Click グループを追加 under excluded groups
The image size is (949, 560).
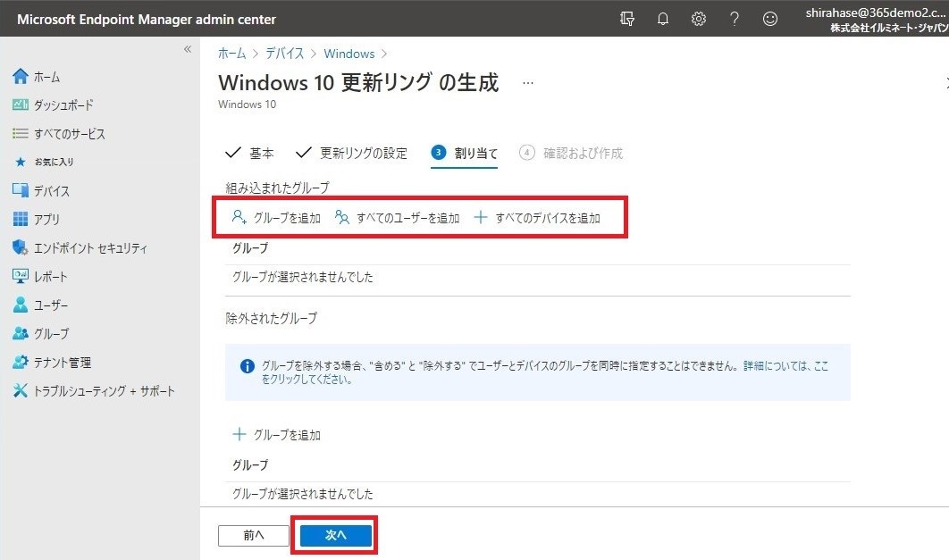click(x=287, y=435)
